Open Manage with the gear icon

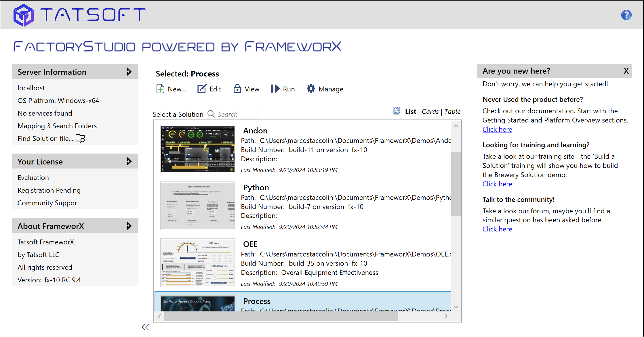(x=311, y=89)
